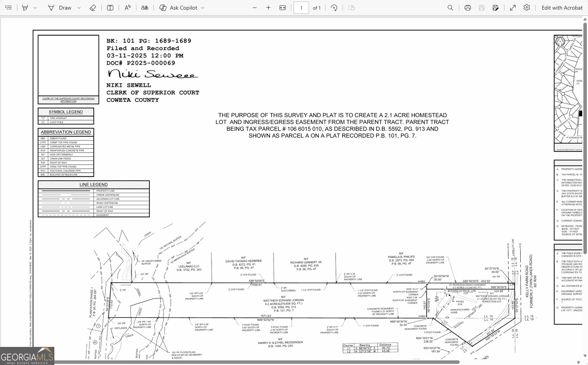This screenshot has height=365, width=588.
Task: Click the down arrow of the vertical scrollbar
Action: coord(585,356)
